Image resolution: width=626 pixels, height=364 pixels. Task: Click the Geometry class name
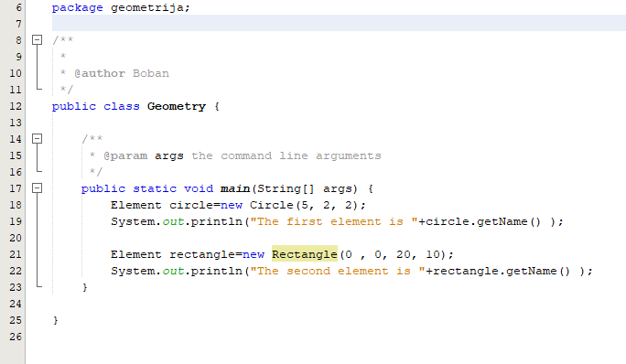point(177,107)
